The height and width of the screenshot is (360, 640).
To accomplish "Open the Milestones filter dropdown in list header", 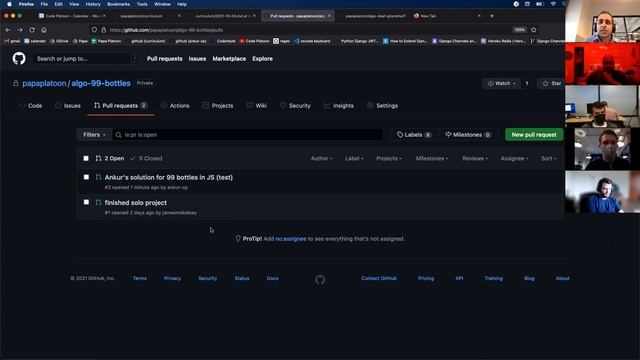I will 432,158.
